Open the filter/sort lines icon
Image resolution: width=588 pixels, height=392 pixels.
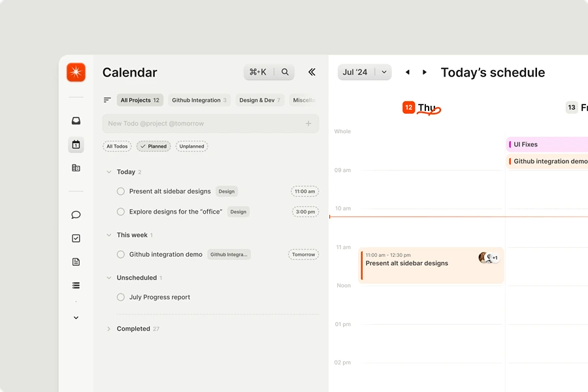click(107, 100)
